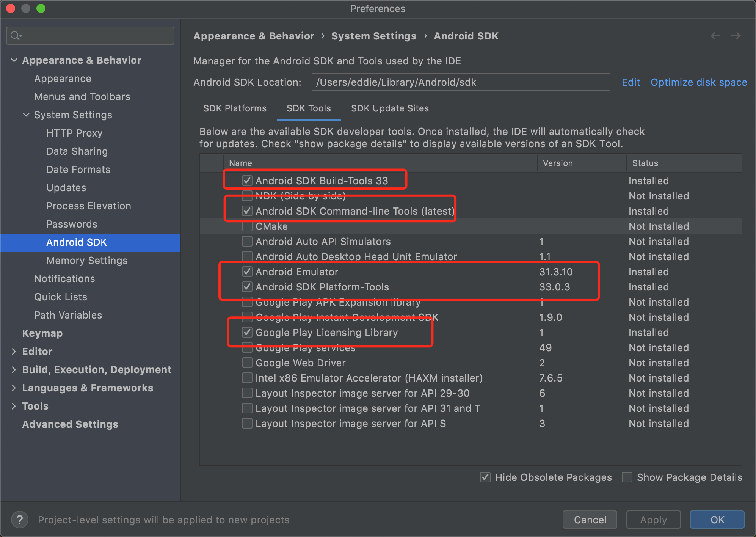Open Keymap settings

42,333
